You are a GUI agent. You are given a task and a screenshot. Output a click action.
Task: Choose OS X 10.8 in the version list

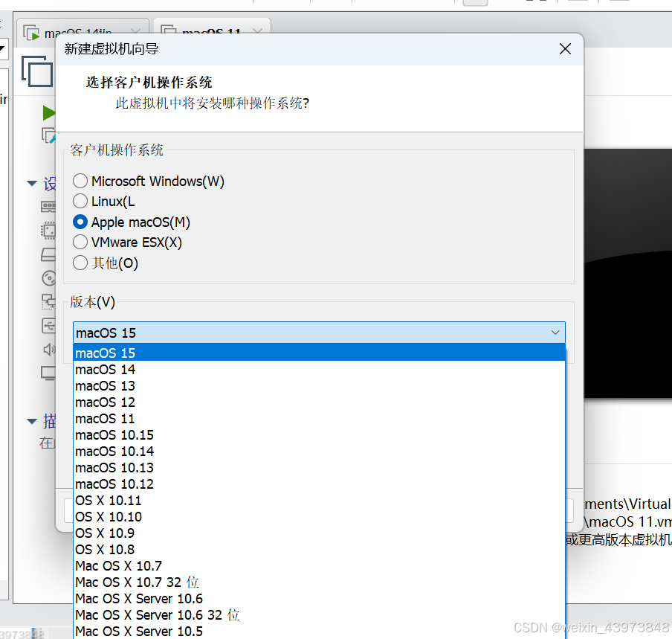tap(320, 550)
